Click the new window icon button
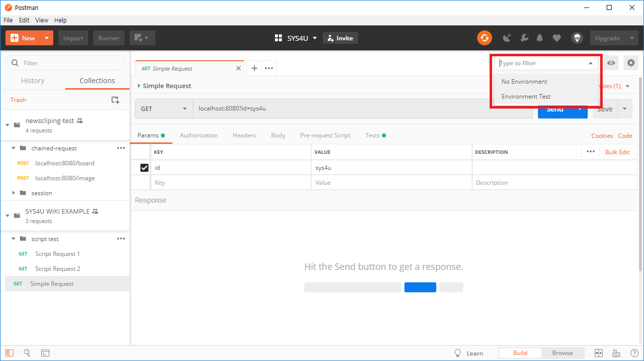 [x=142, y=38]
